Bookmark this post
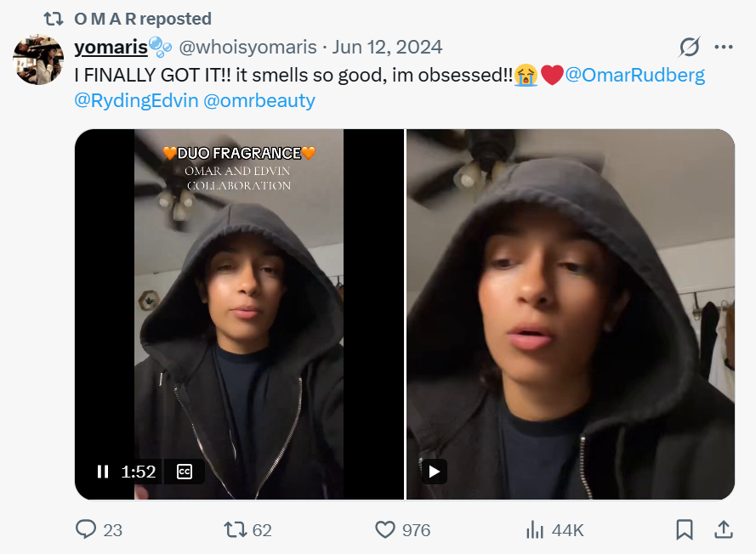This screenshot has height=554, width=756. point(684,529)
